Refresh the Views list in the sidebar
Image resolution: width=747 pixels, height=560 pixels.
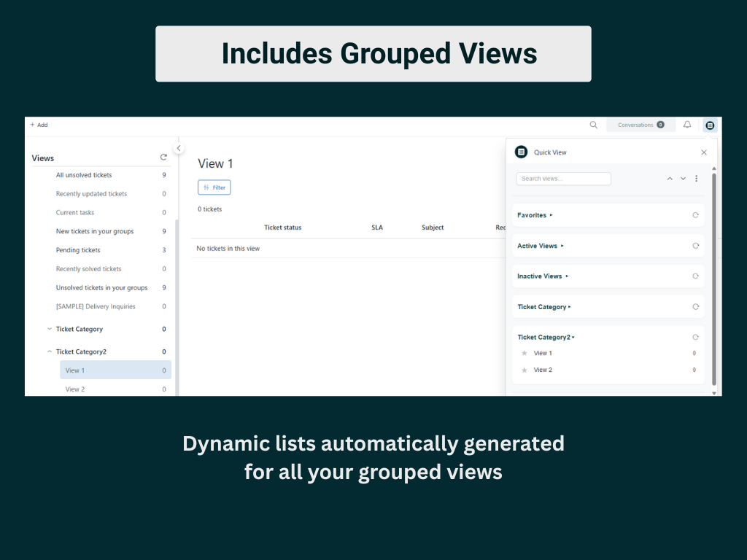(163, 156)
